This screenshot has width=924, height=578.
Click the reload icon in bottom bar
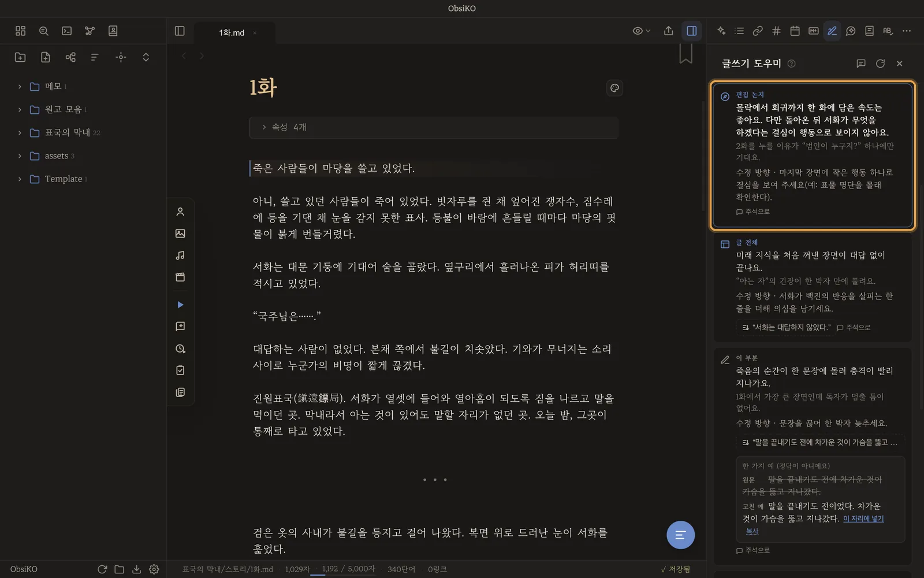[x=102, y=569]
